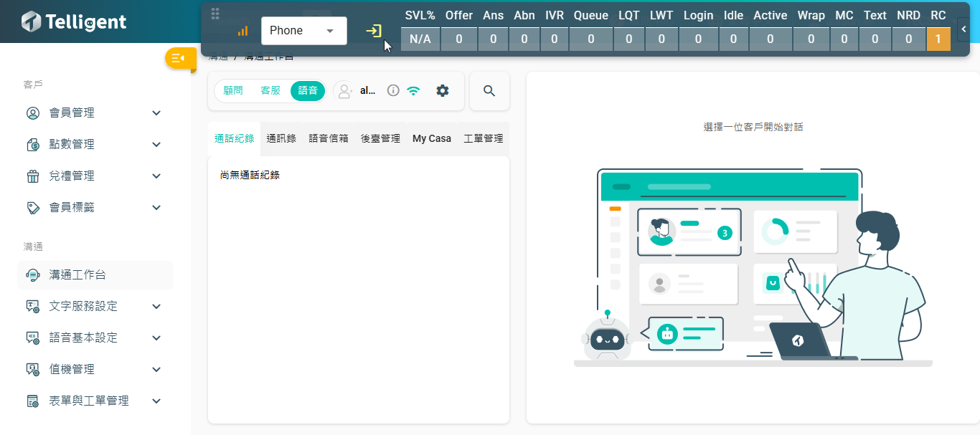Switch to 顧問 mode

click(233, 90)
